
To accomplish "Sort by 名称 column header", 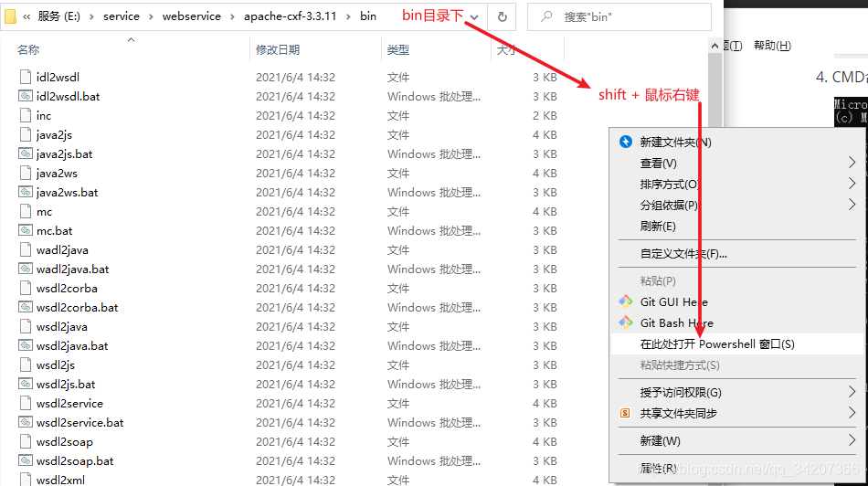I will click(x=28, y=50).
